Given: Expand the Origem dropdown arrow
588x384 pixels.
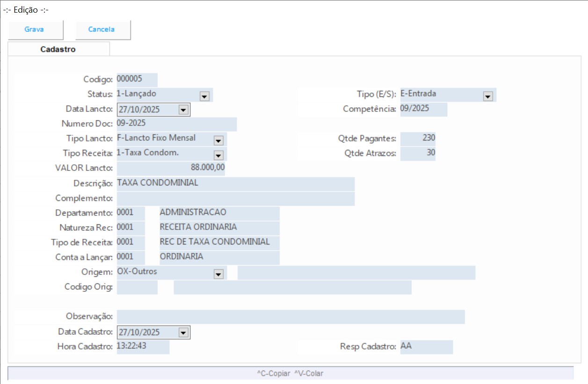Looking at the screenshot, I should coord(218,274).
